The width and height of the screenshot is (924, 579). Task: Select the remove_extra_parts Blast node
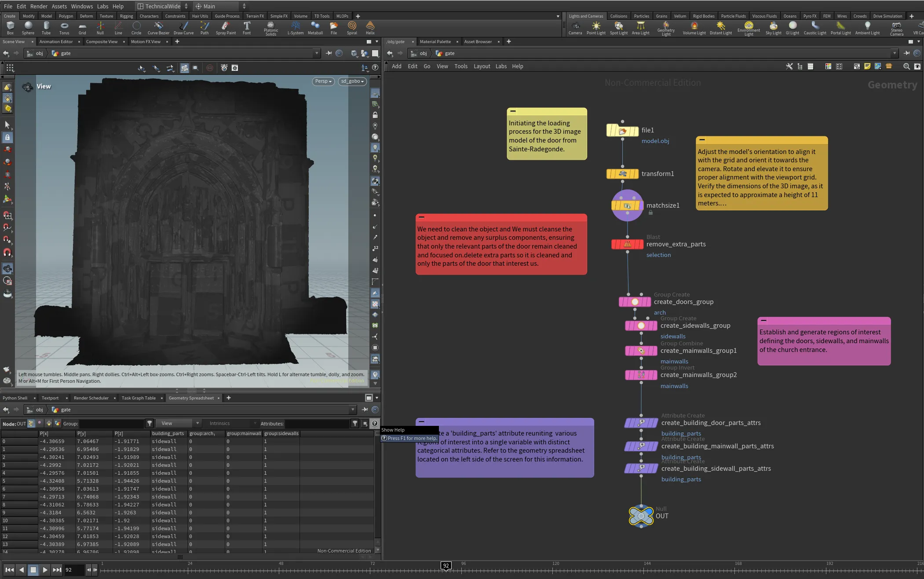tap(627, 244)
